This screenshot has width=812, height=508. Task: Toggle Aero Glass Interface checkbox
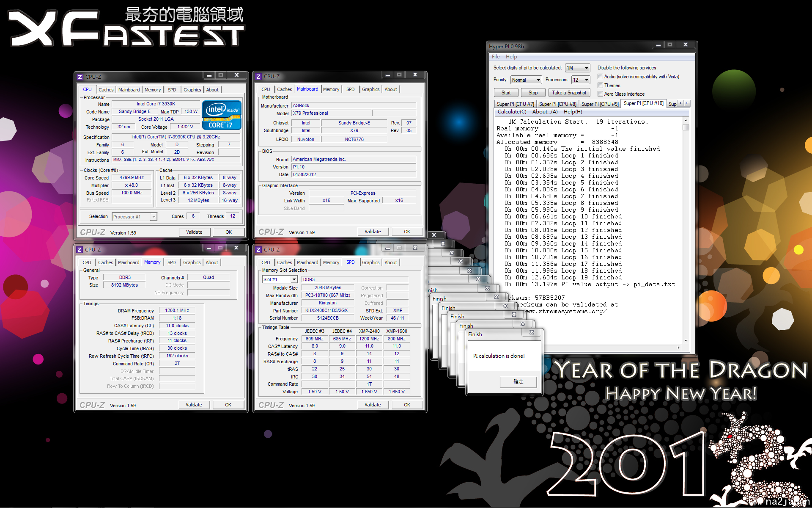point(600,94)
